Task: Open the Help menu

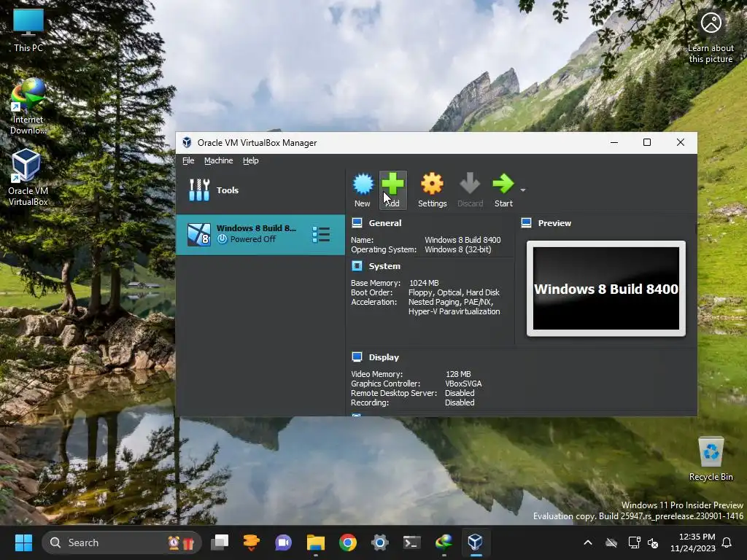Action: 251,160
